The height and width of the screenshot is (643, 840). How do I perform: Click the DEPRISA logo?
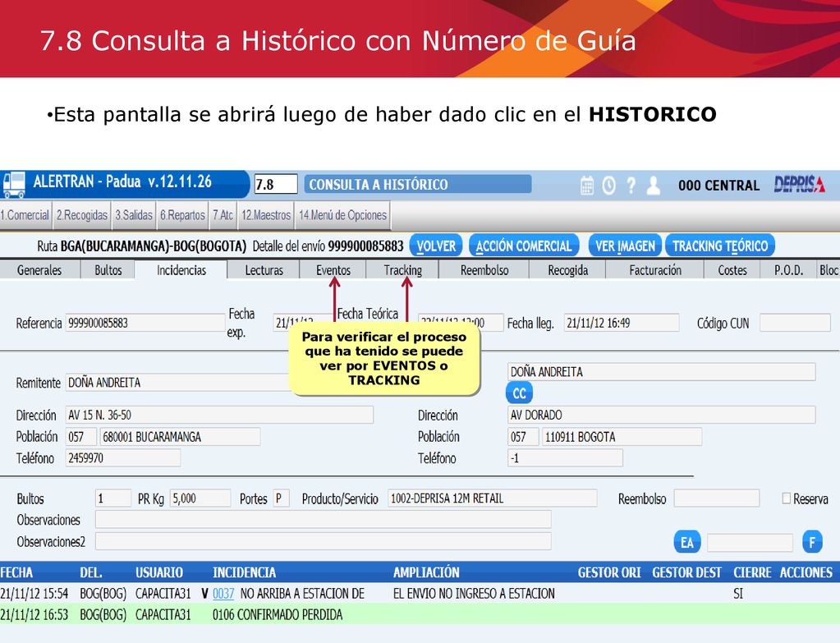(799, 185)
